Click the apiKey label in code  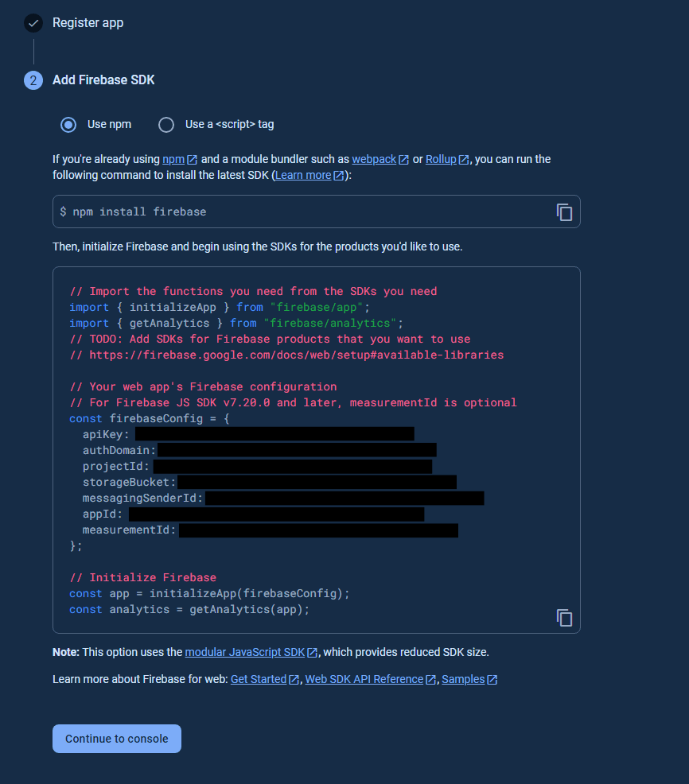tap(106, 434)
